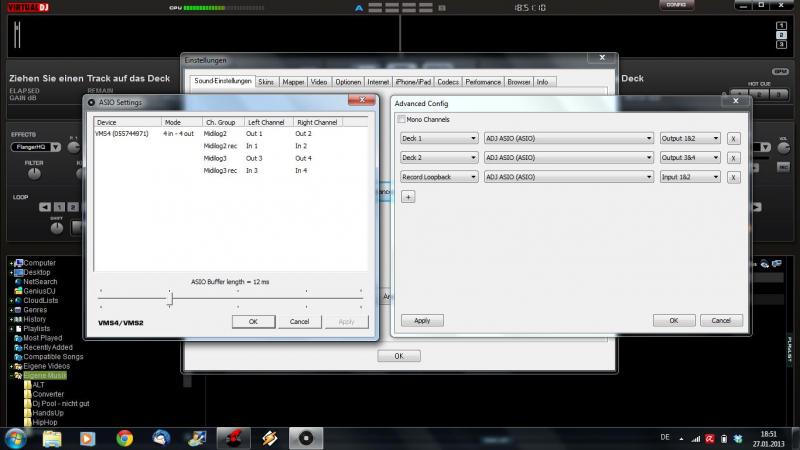Open Google Chrome from taskbar
800x450 pixels.
point(124,438)
